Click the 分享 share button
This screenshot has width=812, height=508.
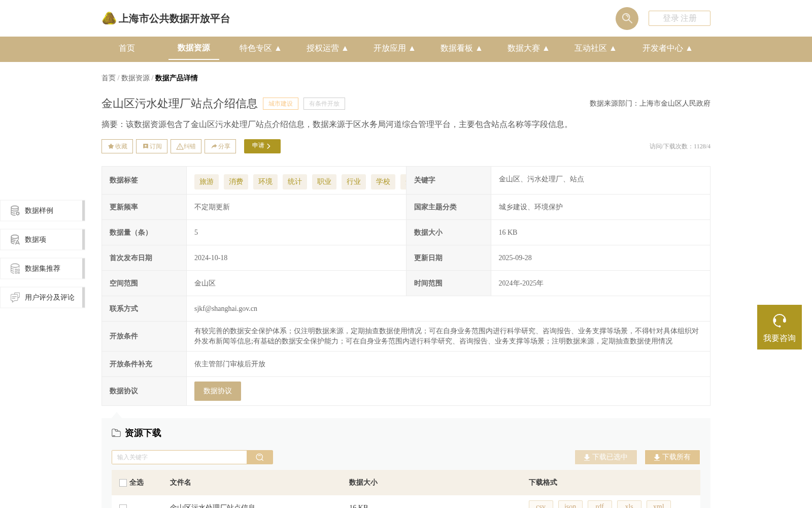point(220,146)
